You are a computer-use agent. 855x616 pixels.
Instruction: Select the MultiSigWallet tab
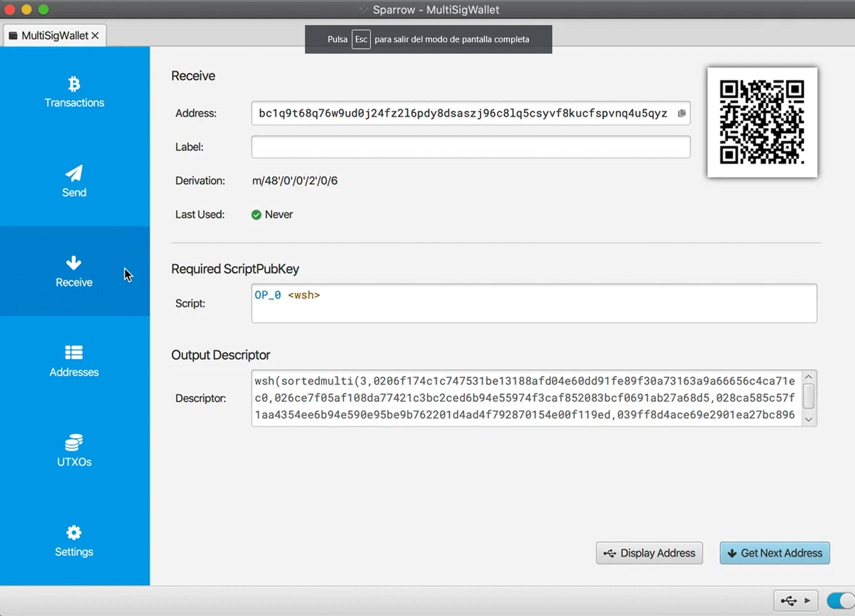point(54,35)
